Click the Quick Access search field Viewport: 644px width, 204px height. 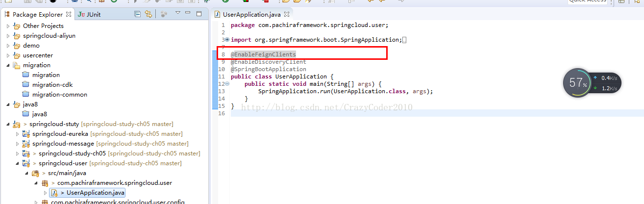click(x=587, y=1)
